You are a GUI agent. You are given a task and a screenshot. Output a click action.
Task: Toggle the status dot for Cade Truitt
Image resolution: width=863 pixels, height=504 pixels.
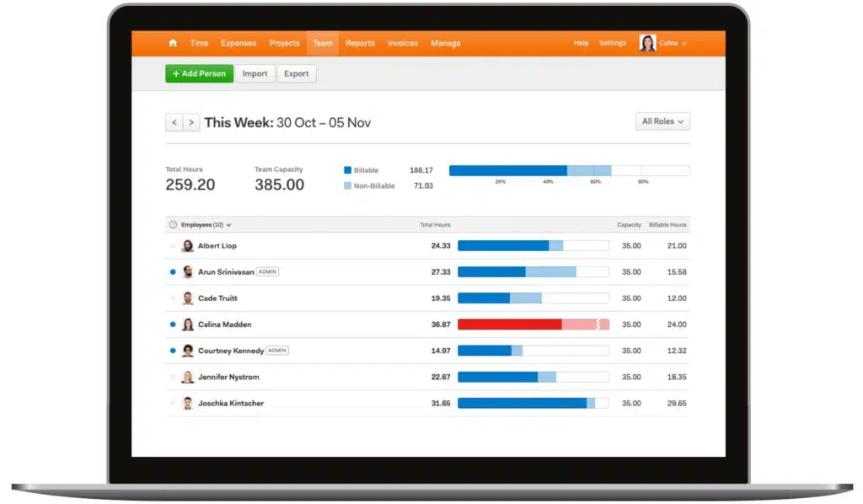coord(173,298)
